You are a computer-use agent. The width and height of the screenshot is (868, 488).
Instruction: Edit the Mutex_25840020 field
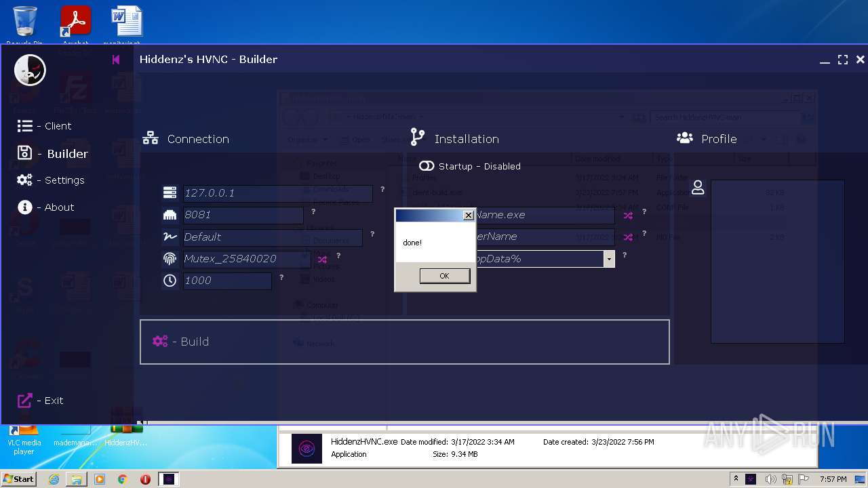247,258
